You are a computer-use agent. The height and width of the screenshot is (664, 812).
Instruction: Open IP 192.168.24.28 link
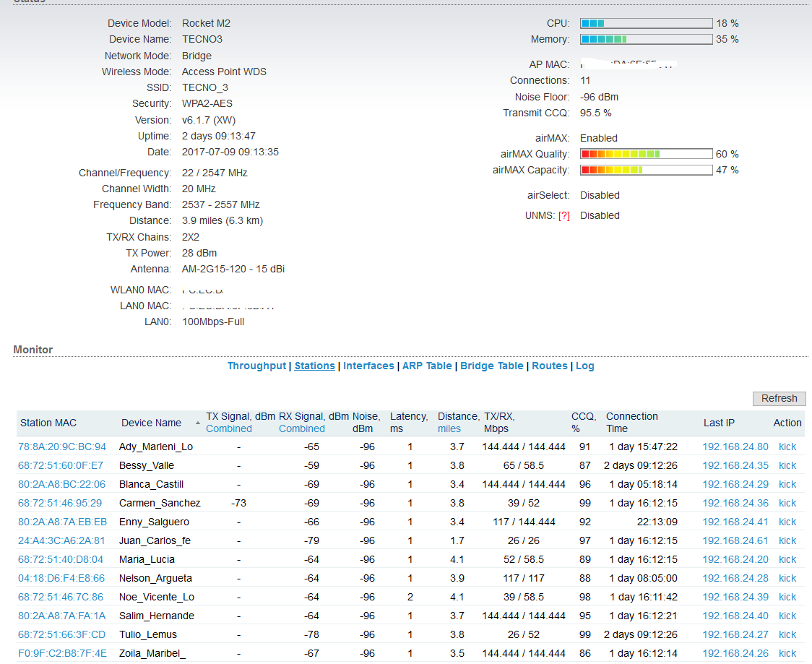(735, 578)
